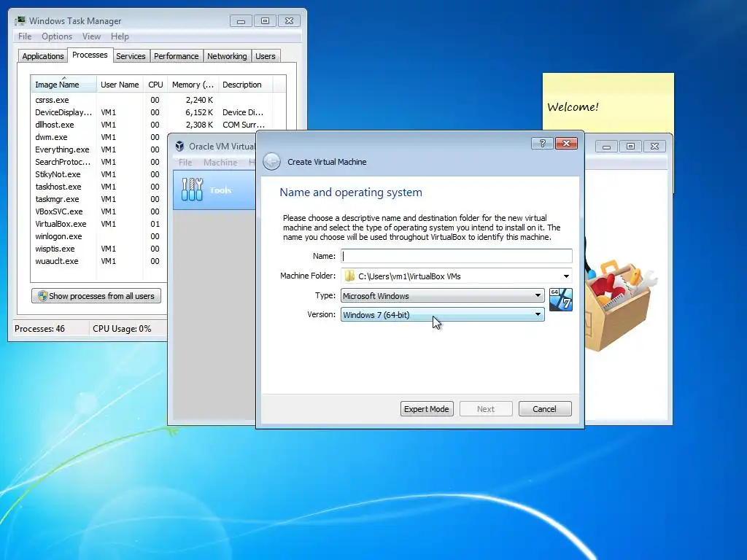Click the 6,152 K memory value cell
Screen dimensions: 747x560
(x=199, y=112)
